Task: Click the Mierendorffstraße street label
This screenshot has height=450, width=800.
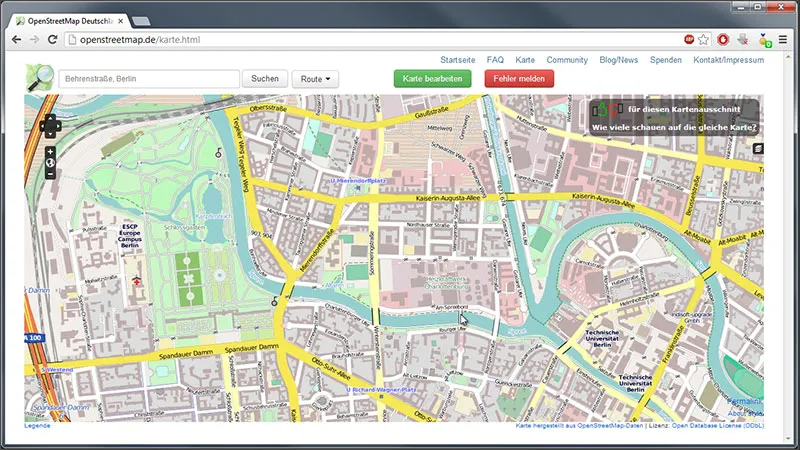Action: tap(317, 249)
